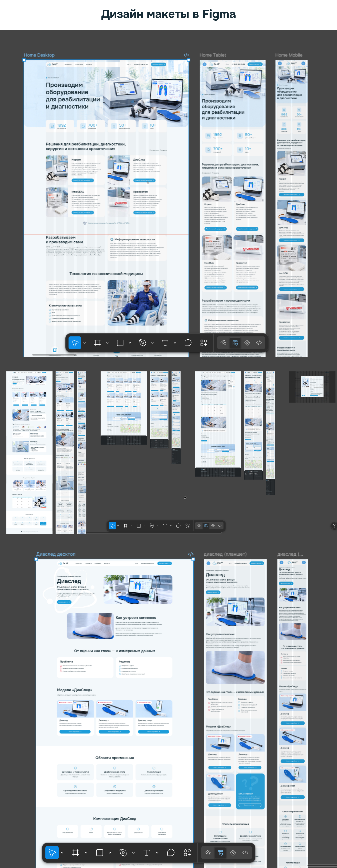Expand Move tool options in the Home Desktop toolbar
The image size is (337, 868).
[x=84, y=343]
